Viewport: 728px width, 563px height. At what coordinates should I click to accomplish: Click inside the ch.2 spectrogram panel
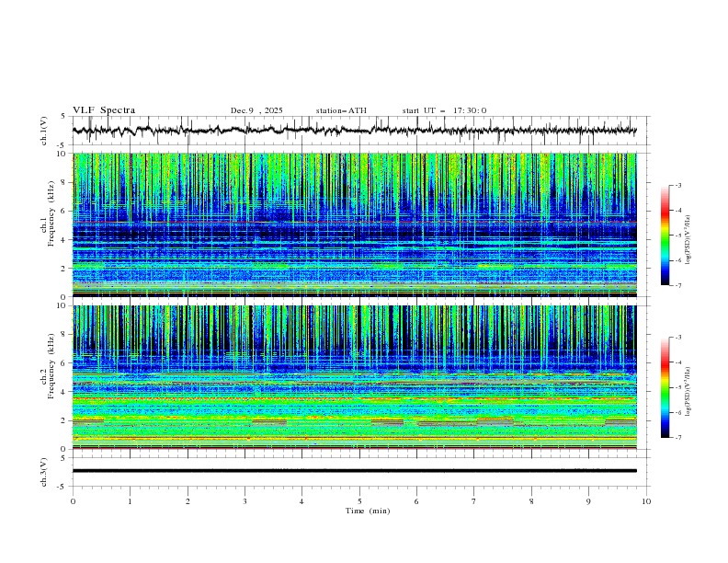point(358,377)
